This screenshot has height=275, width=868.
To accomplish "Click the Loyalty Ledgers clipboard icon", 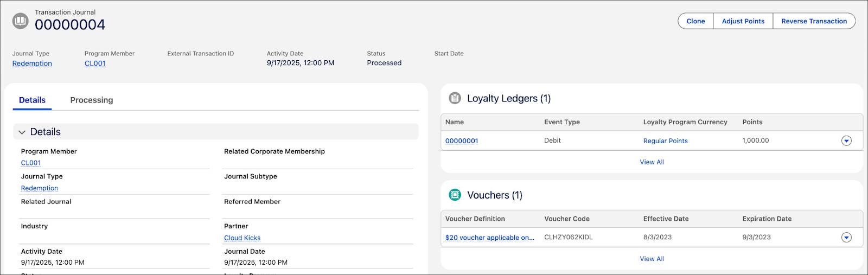I will 455,98.
